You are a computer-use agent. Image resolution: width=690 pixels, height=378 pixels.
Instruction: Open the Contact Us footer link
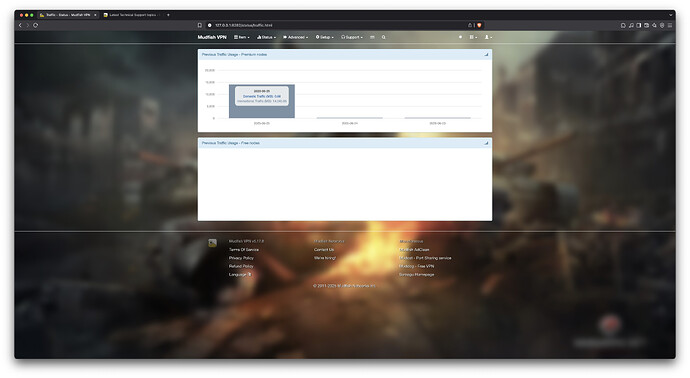click(x=324, y=250)
